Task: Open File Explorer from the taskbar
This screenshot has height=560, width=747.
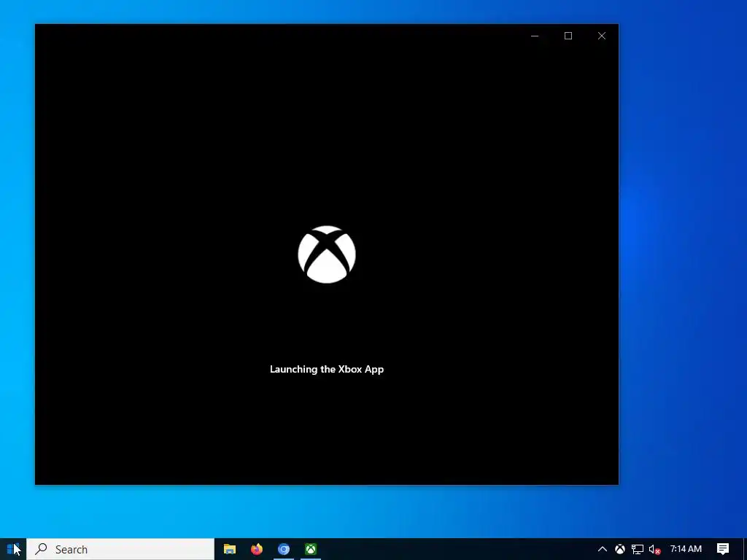Action: tap(230, 549)
